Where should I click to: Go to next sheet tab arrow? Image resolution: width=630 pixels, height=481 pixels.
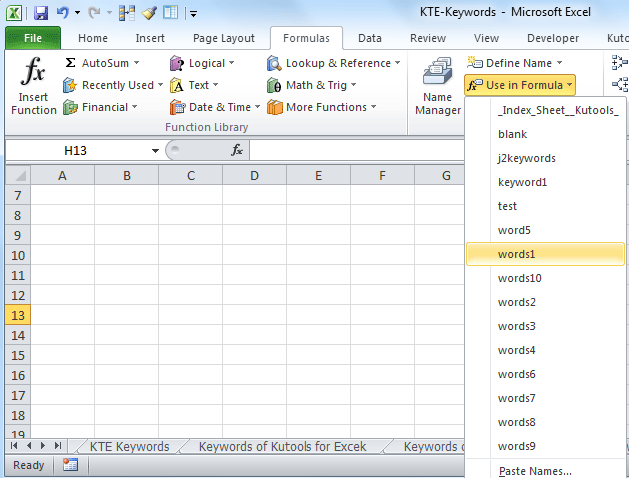43,446
